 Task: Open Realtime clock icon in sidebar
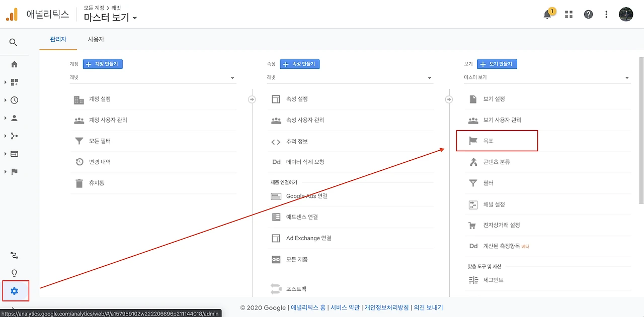click(x=14, y=100)
